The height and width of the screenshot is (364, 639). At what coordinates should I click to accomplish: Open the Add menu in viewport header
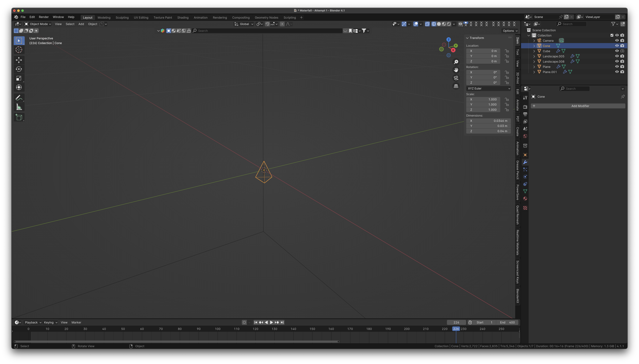pos(81,24)
